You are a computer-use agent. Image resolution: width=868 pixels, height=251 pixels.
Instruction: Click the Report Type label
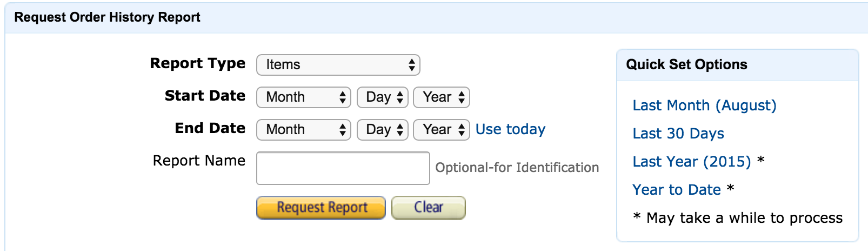[197, 63]
